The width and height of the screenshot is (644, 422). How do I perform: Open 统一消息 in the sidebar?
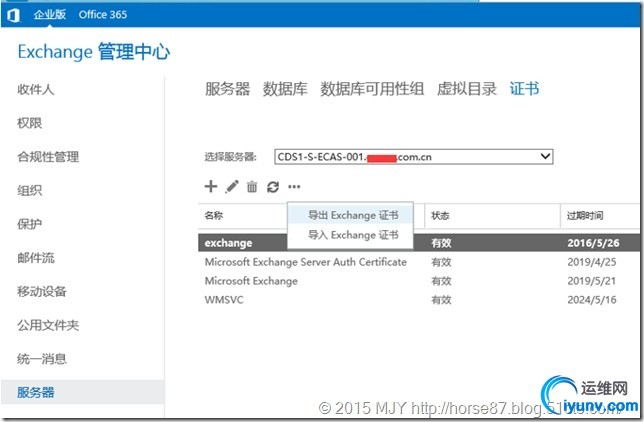(x=42, y=359)
